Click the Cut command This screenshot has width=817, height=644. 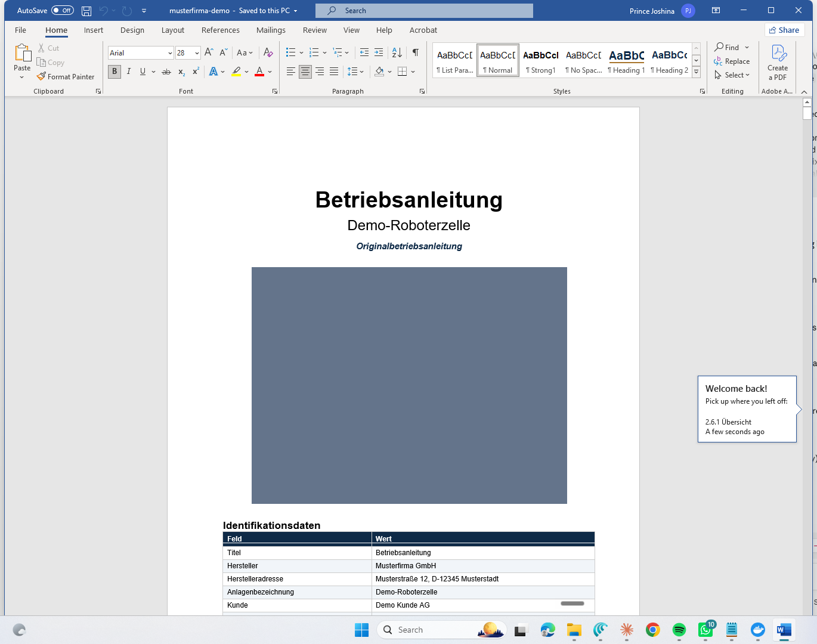pos(48,48)
